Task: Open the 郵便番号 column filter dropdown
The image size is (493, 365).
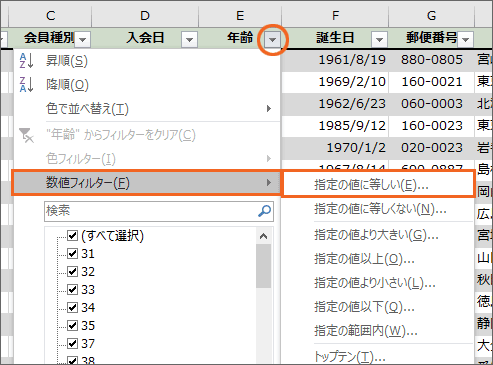Action: (466, 40)
